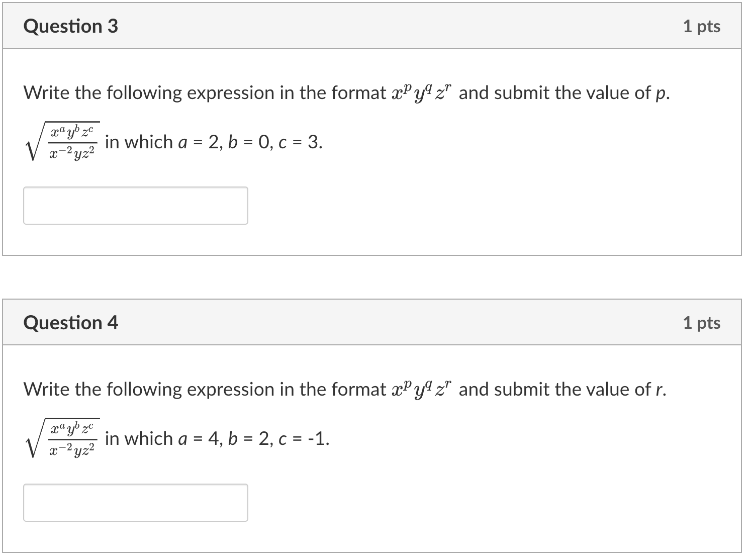Place cursor inside the Question 4 answer box

pyautogui.click(x=136, y=503)
